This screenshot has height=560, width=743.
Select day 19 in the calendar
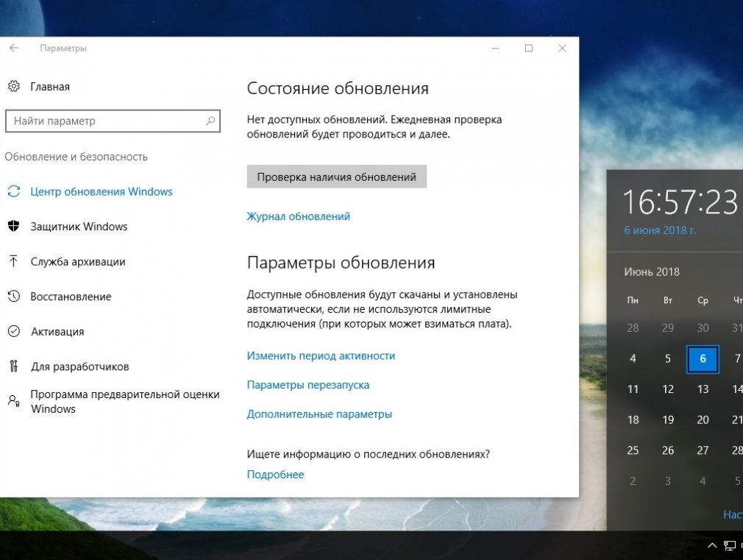(668, 420)
